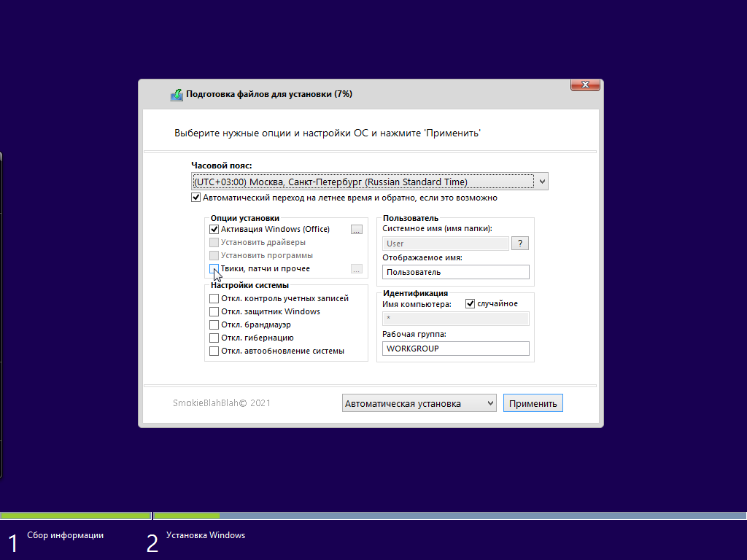Click the Установить драйверы checkbox
The image size is (747, 560).
tap(214, 242)
